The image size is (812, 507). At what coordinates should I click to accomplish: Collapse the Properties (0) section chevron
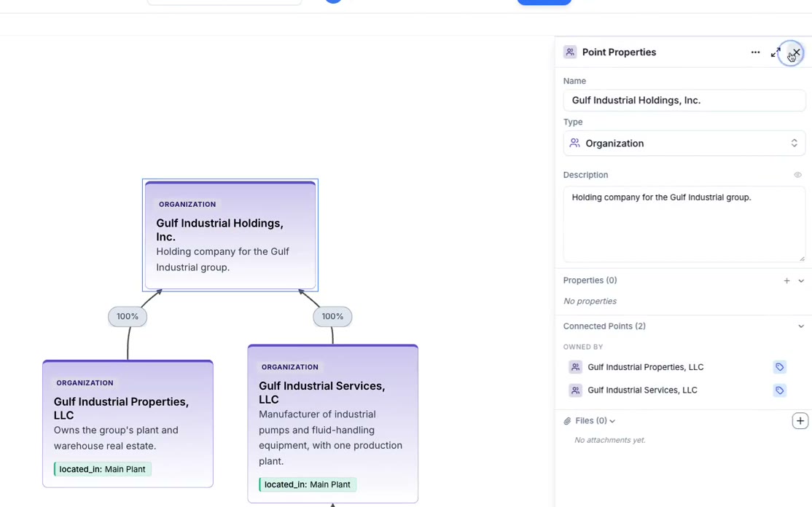tap(801, 280)
